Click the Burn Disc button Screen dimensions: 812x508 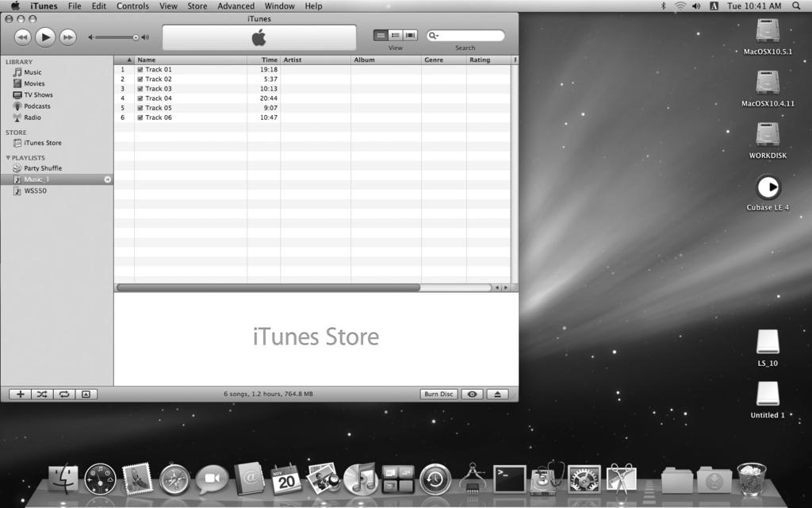439,394
